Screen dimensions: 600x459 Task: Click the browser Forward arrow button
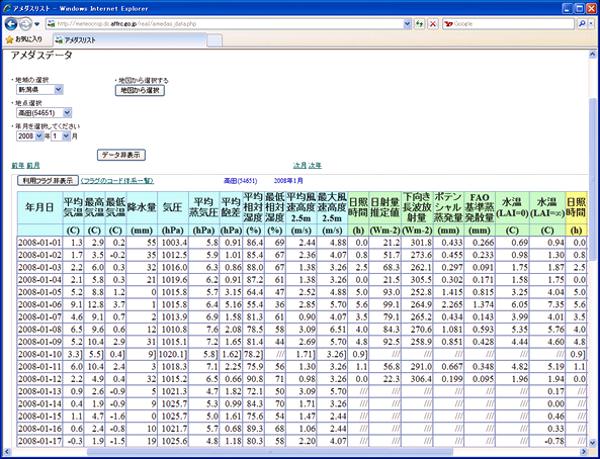click(x=26, y=24)
